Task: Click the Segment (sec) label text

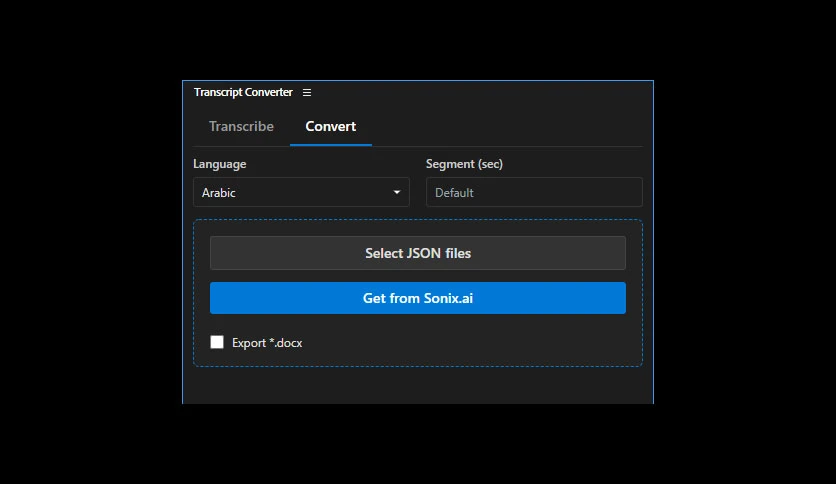Action: point(464,164)
